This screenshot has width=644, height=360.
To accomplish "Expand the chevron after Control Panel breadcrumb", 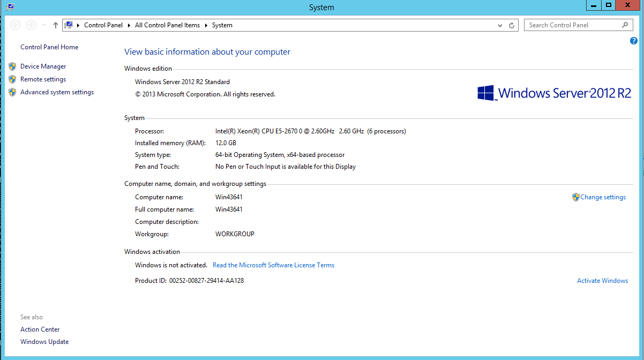I will pyautogui.click(x=129, y=25).
